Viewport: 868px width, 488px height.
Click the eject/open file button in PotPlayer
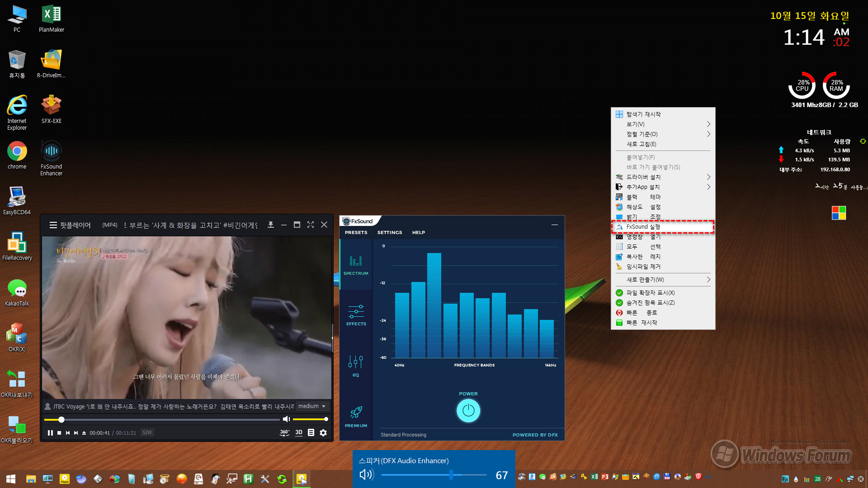(84, 433)
